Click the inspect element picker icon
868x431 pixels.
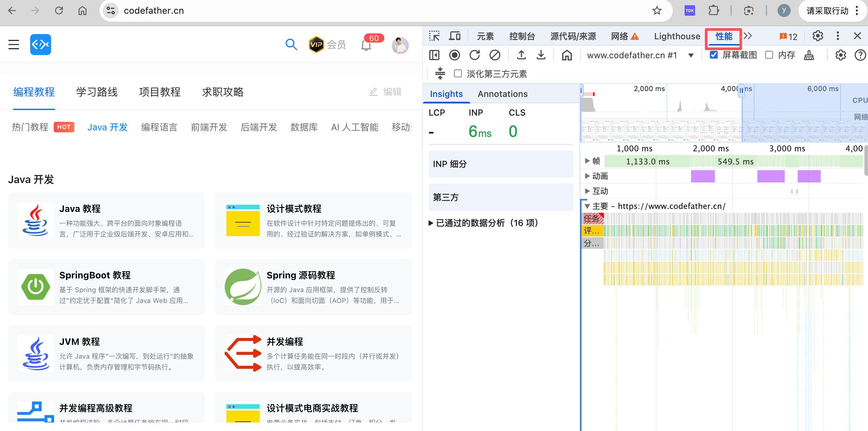[434, 36]
